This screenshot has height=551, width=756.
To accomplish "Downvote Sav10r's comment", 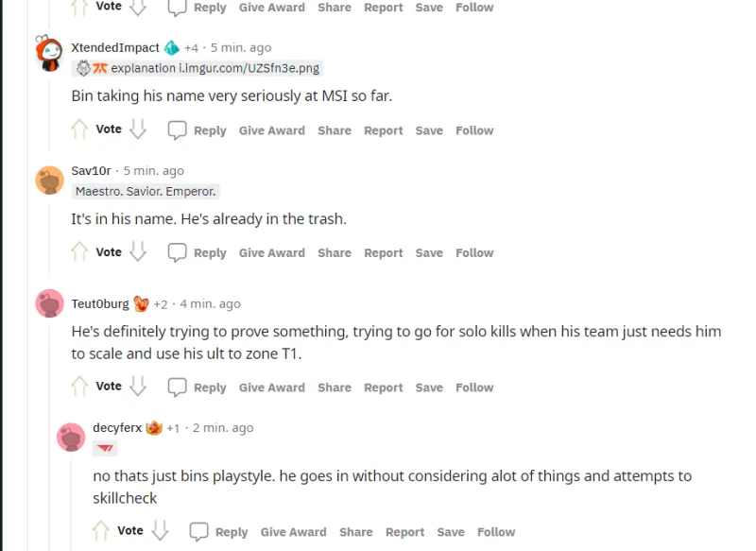I will coord(138,252).
